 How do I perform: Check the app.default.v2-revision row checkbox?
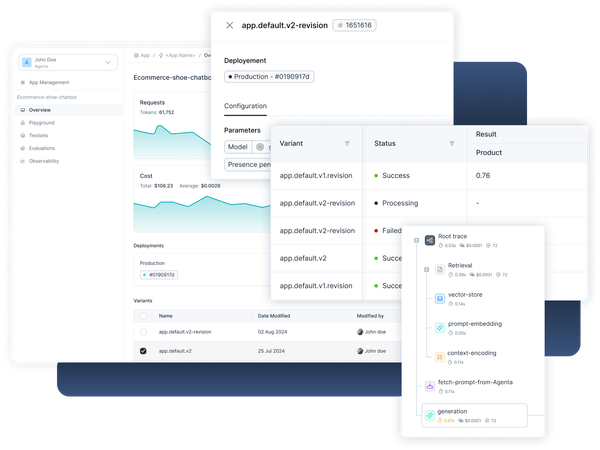(x=143, y=331)
